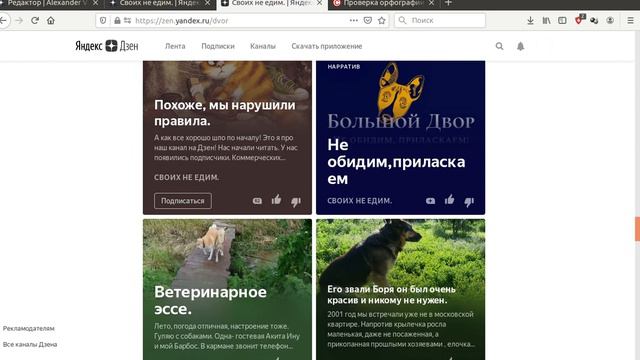
Task: Open the Подписки menu item
Action: [x=218, y=46]
